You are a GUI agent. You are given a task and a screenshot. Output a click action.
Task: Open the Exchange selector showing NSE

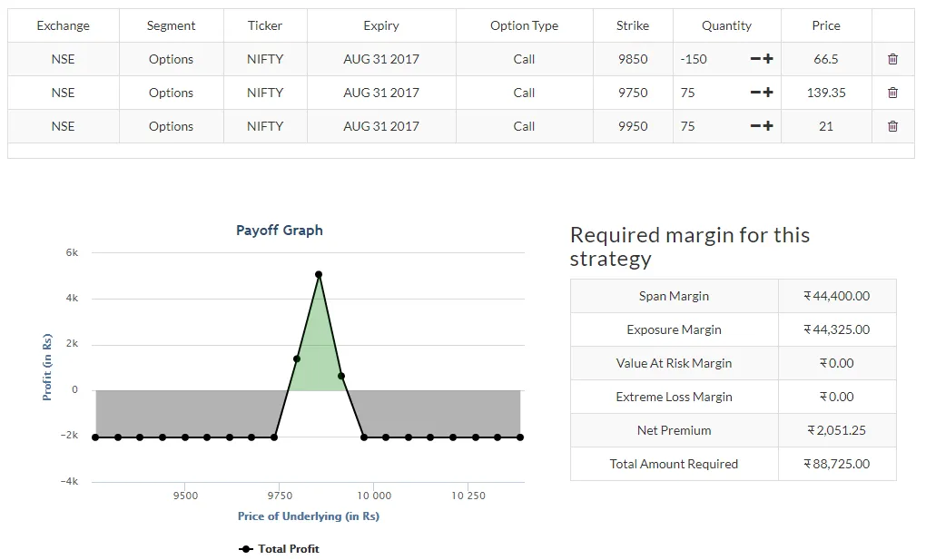point(63,58)
